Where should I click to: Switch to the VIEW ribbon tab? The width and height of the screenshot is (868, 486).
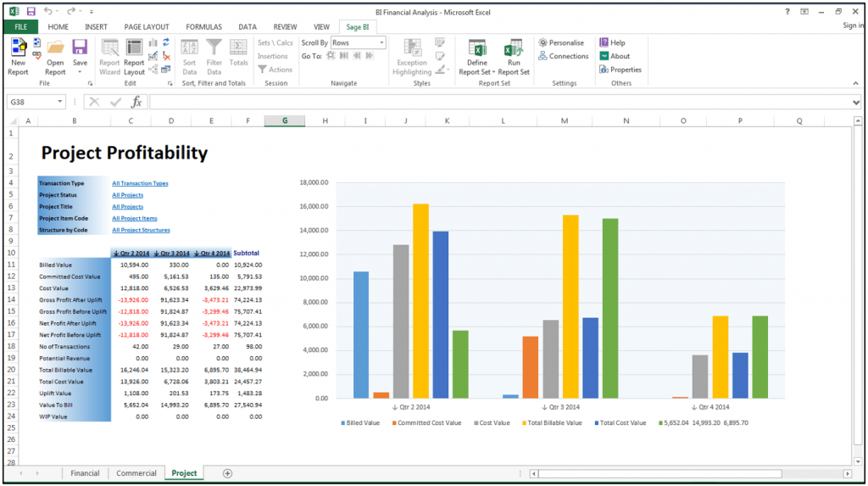click(321, 26)
